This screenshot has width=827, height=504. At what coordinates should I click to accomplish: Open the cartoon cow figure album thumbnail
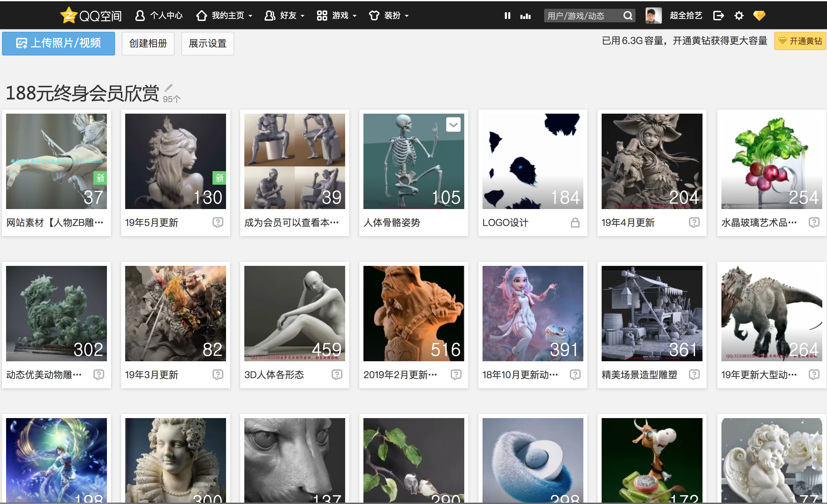tap(652, 460)
